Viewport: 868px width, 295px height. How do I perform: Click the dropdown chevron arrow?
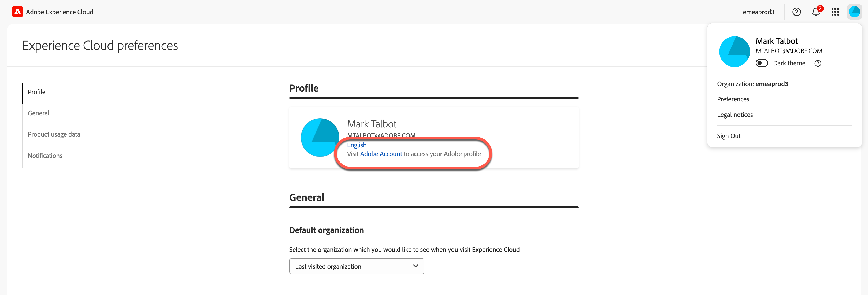(x=416, y=266)
